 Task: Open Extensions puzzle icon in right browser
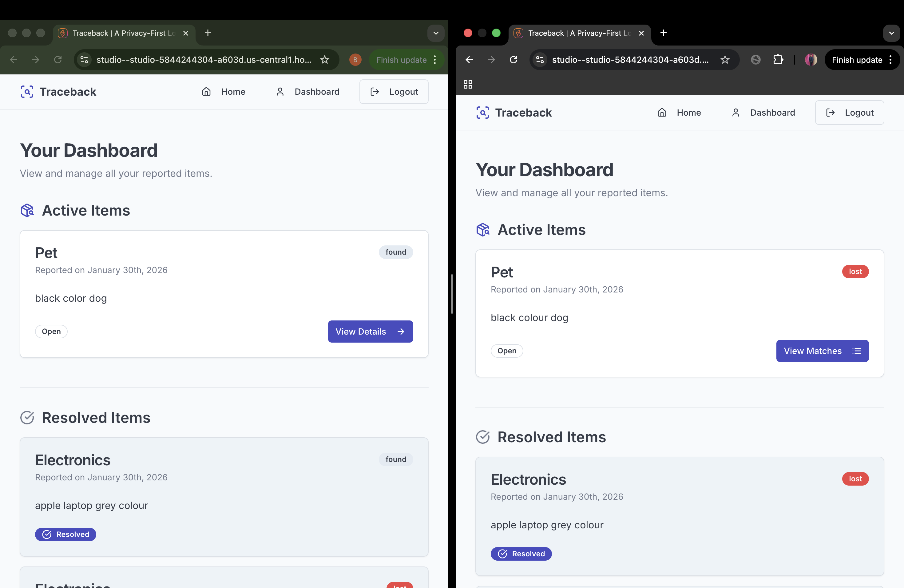[778, 60]
